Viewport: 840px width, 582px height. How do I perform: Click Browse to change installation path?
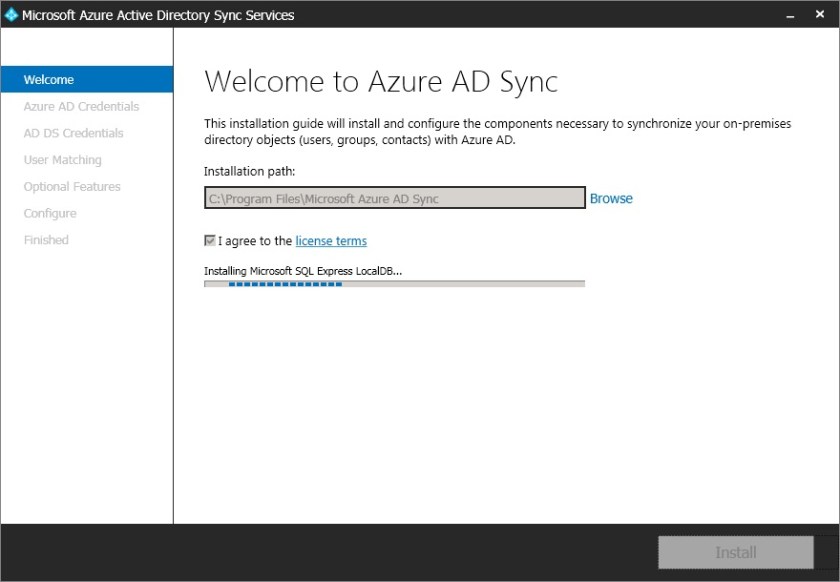(x=611, y=198)
